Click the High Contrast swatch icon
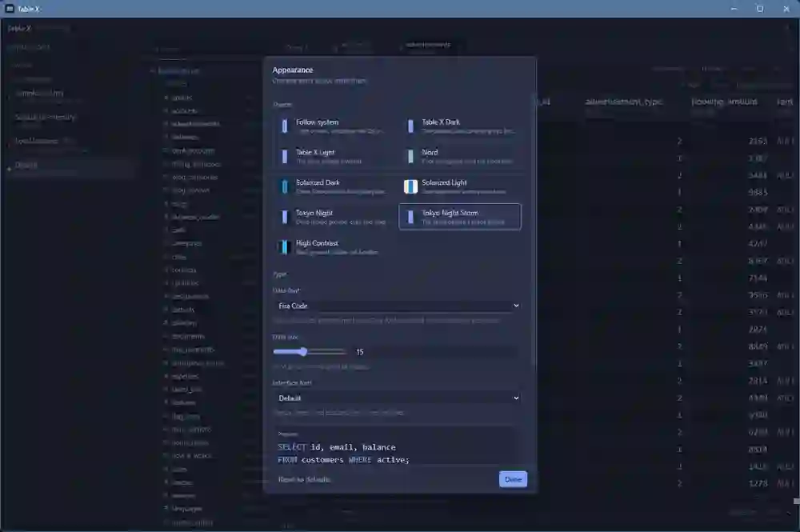The width and height of the screenshot is (800, 532). point(285,247)
